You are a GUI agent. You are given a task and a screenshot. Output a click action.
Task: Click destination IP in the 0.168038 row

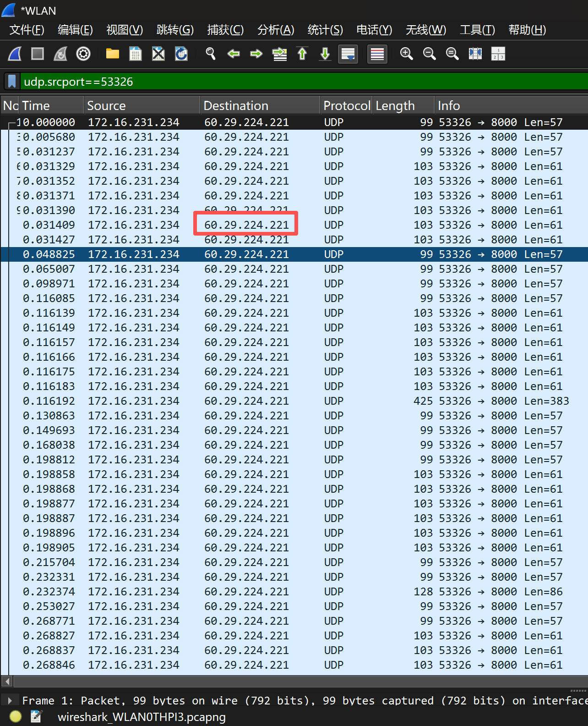246,445
